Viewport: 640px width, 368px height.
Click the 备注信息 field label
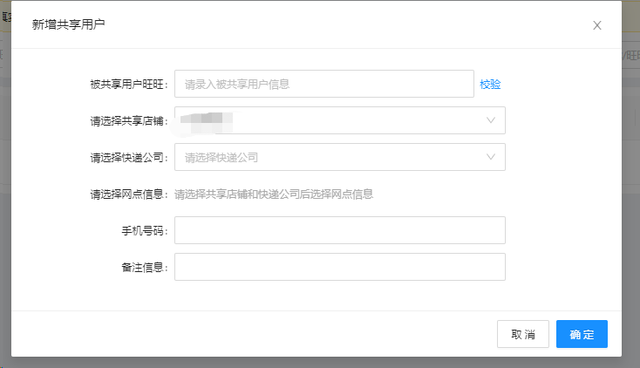point(144,267)
